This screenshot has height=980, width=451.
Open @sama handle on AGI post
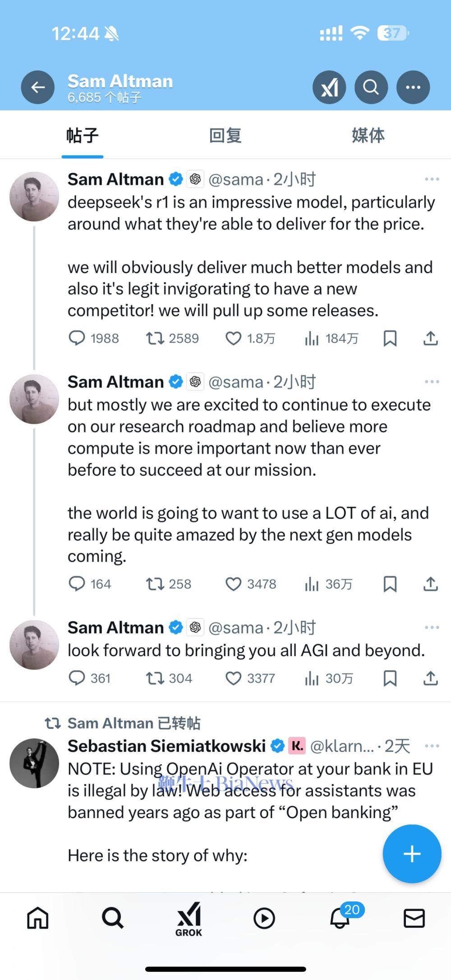(x=235, y=627)
